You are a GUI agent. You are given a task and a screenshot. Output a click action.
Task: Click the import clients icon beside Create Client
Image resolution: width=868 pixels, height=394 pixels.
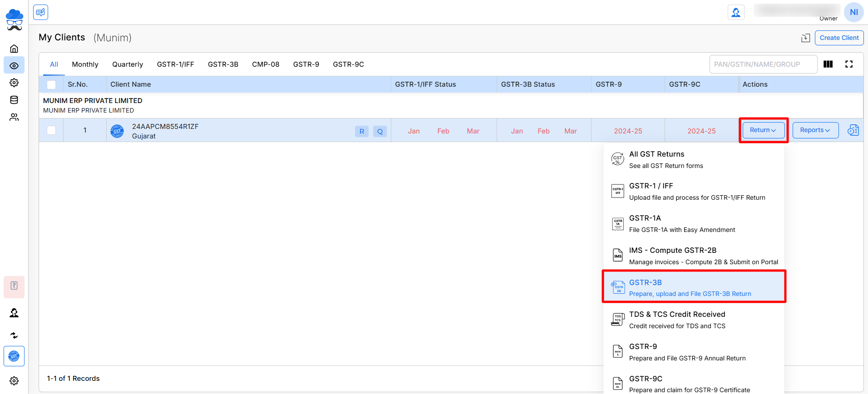805,38
